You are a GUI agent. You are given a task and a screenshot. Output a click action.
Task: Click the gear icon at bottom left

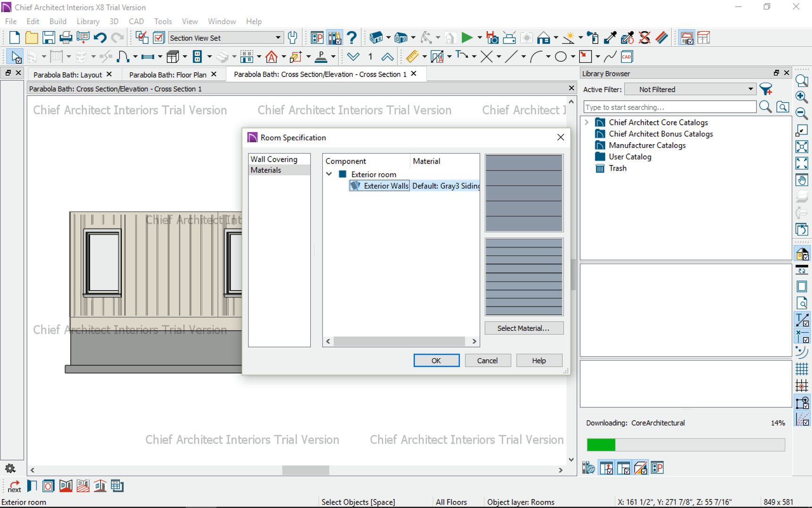coord(10,468)
